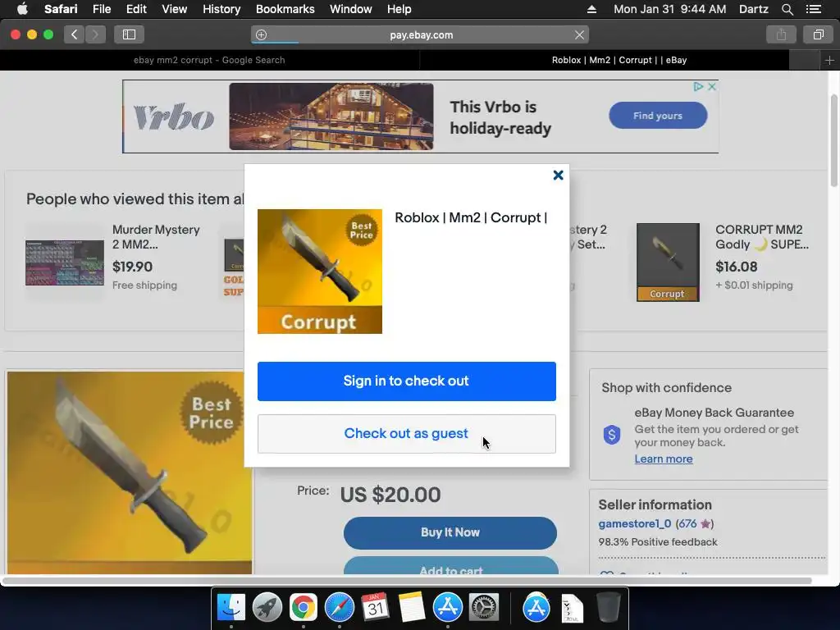The width and height of the screenshot is (840, 630).
Task: Click the horizontal page scrollbar
Action: point(407,581)
